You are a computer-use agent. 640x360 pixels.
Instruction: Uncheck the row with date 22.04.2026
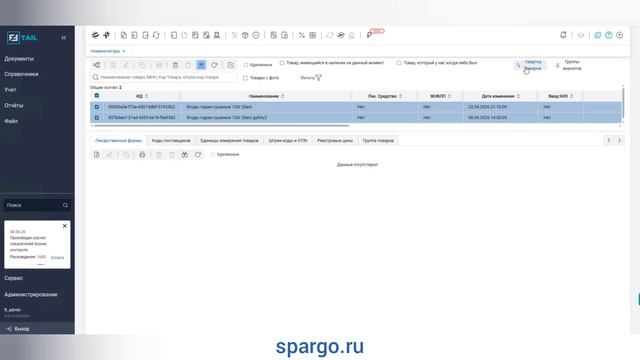pos(97,107)
